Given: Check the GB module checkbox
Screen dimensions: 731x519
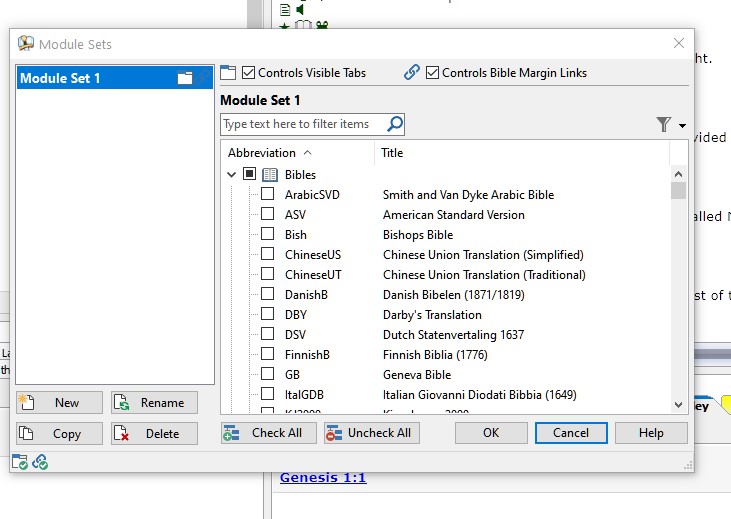Looking at the screenshot, I should point(267,374).
